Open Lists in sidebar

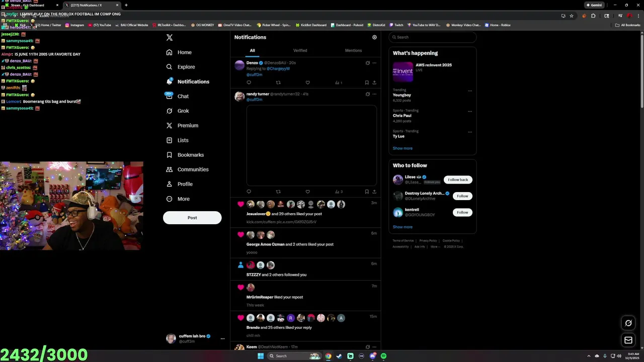[177, 140]
